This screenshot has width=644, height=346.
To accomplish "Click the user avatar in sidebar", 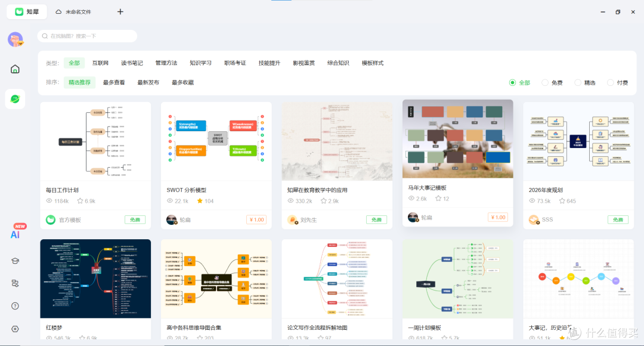I will (x=15, y=39).
